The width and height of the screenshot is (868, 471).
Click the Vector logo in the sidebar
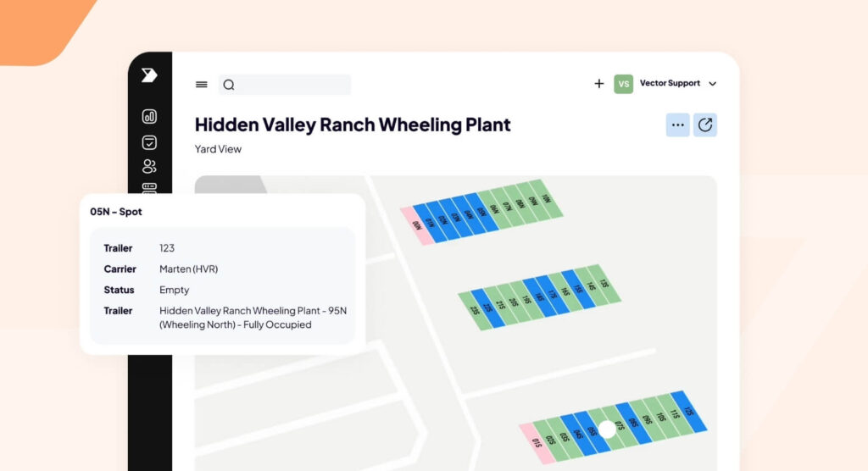[x=149, y=75]
